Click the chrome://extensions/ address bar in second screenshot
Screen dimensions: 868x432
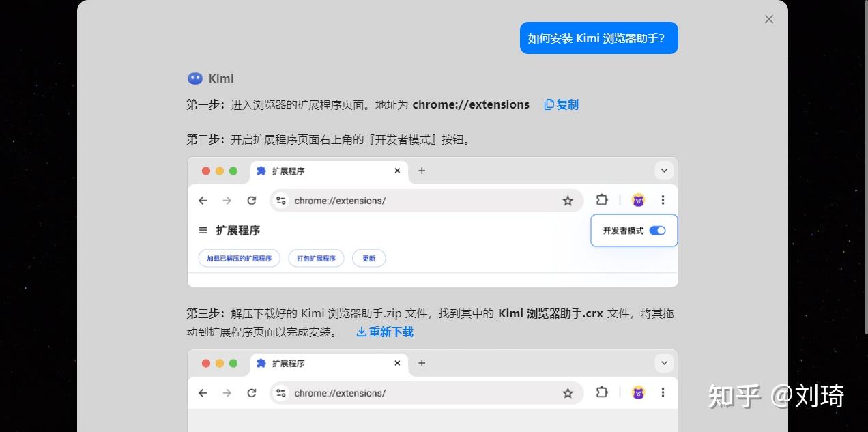pyautogui.click(x=426, y=393)
